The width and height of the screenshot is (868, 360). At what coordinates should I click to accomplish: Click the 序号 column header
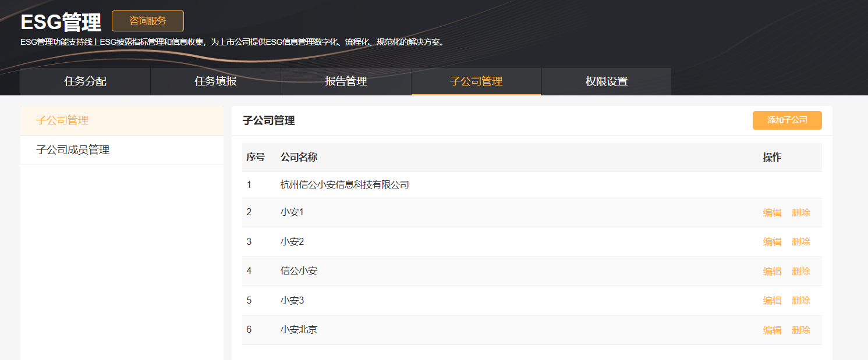256,158
